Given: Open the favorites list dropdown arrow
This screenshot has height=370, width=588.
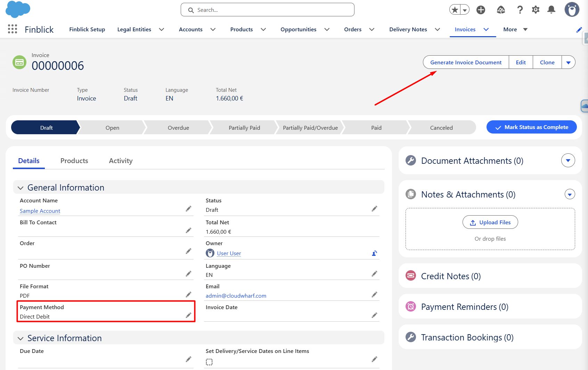Looking at the screenshot, I should (x=465, y=10).
